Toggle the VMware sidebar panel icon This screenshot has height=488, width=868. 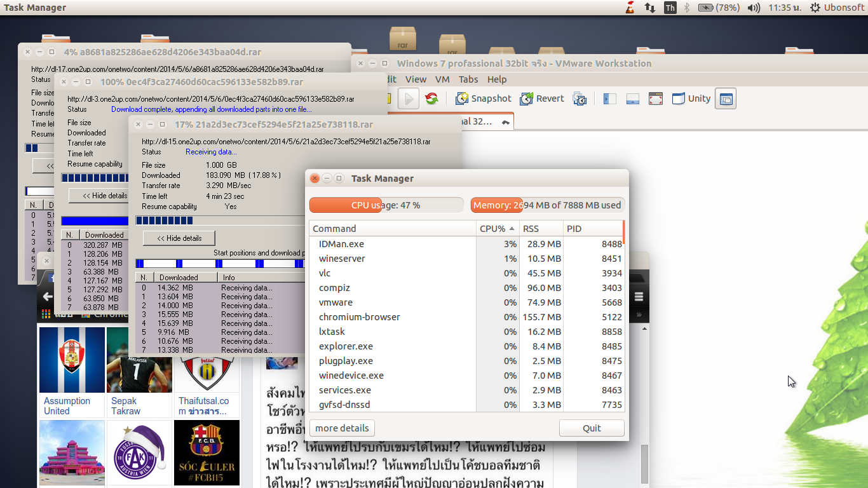pos(610,98)
